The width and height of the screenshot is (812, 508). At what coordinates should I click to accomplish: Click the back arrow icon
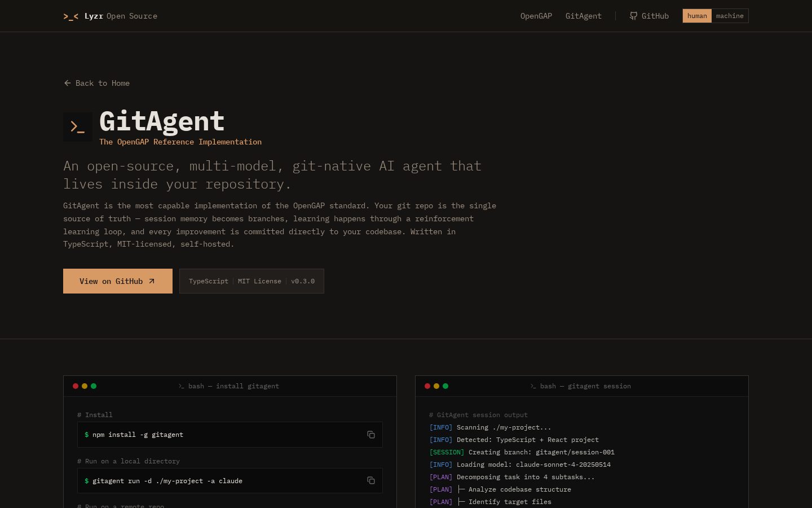tap(68, 83)
